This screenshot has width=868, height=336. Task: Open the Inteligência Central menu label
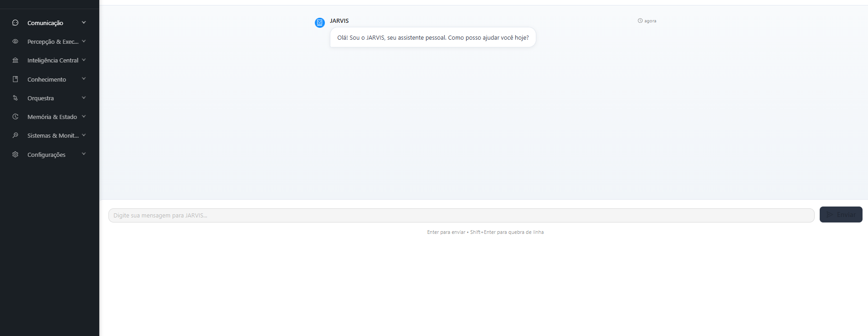click(53, 61)
